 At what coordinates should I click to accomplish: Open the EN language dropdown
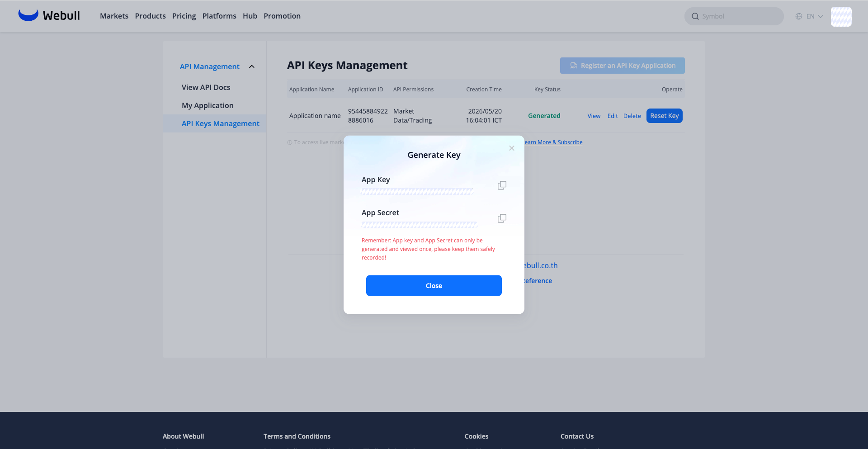[x=815, y=16]
